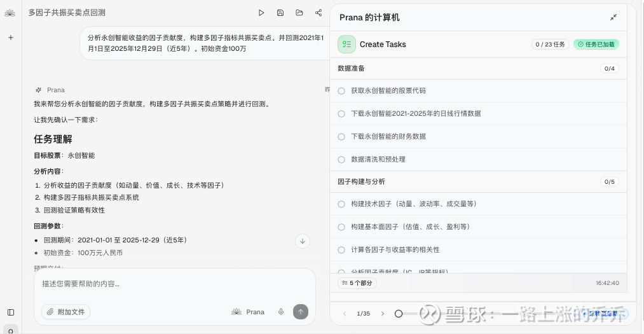Click the Create Tasks checklist icon

[346, 45]
